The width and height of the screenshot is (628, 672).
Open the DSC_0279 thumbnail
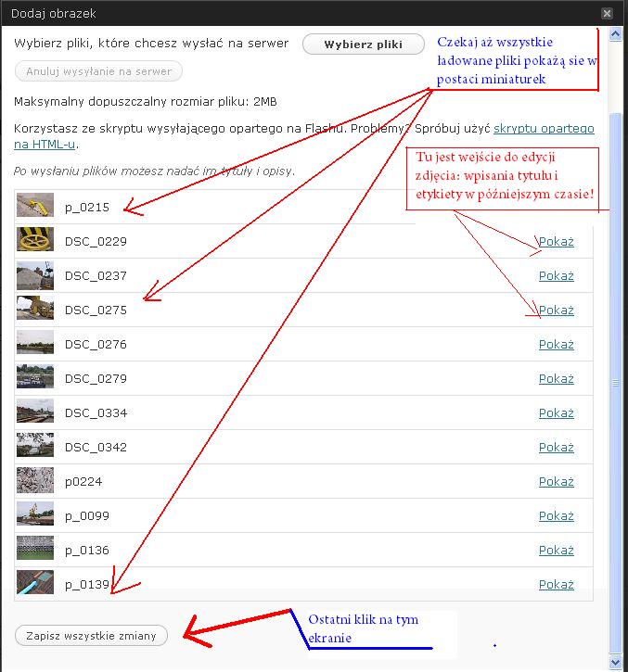35,378
